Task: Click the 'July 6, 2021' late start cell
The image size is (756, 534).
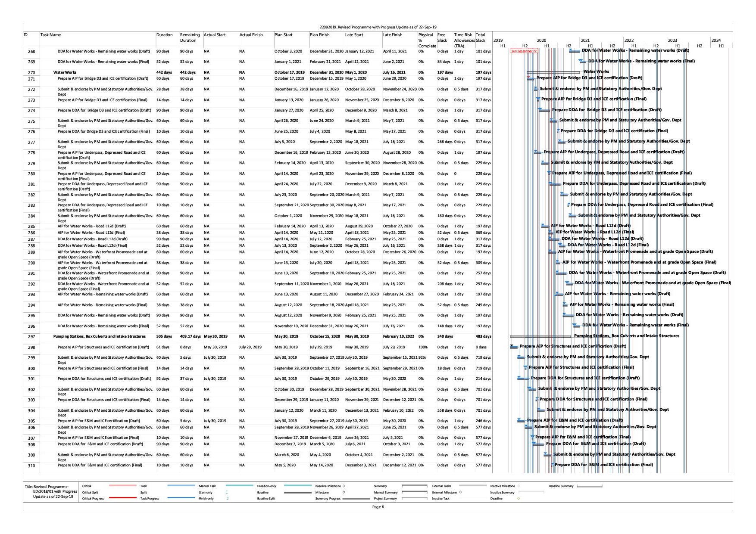Action: pyautogui.click(x=355, y=444)
